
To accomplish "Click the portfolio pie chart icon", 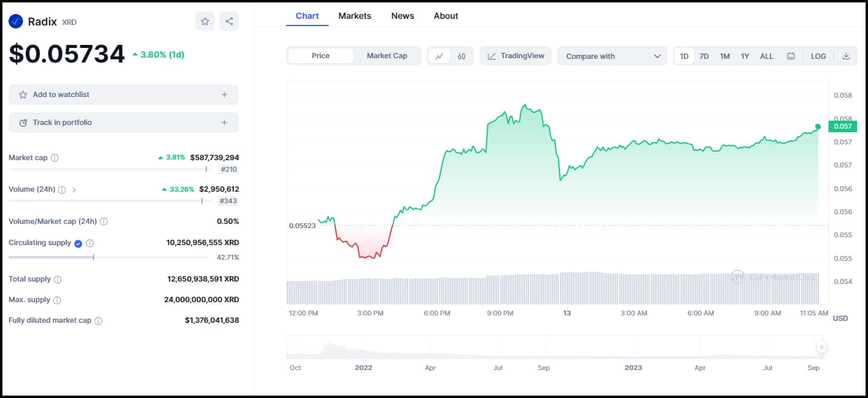I will 23,123.
